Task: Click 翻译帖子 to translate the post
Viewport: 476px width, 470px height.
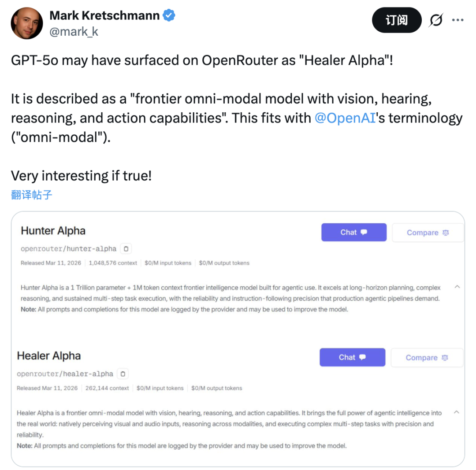Action: click(32, 195)
